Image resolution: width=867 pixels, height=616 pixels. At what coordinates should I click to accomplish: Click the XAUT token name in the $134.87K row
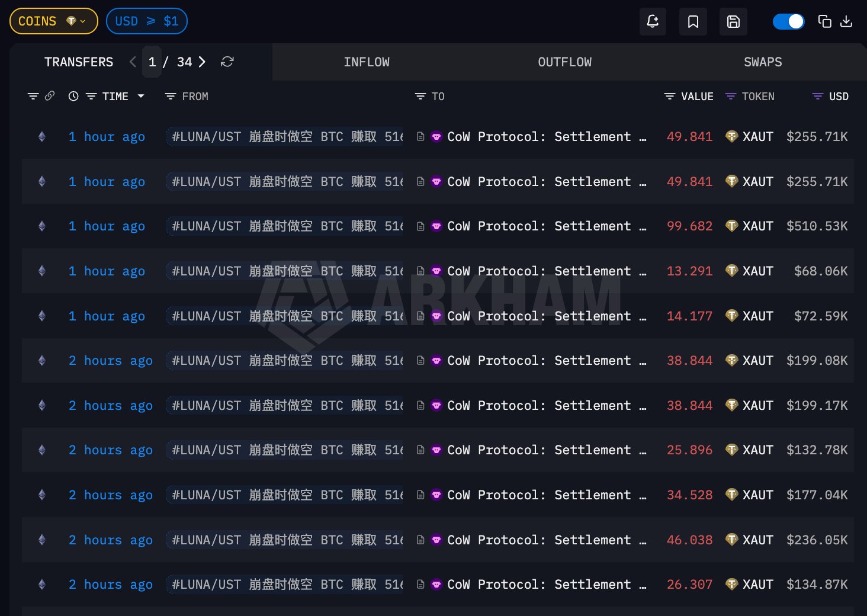758,585
